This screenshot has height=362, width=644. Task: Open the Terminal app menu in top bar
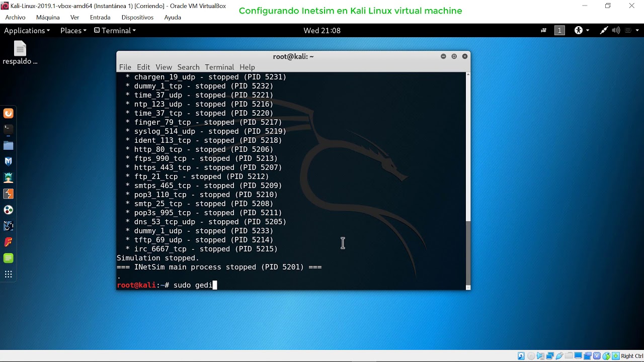[115, 31]
